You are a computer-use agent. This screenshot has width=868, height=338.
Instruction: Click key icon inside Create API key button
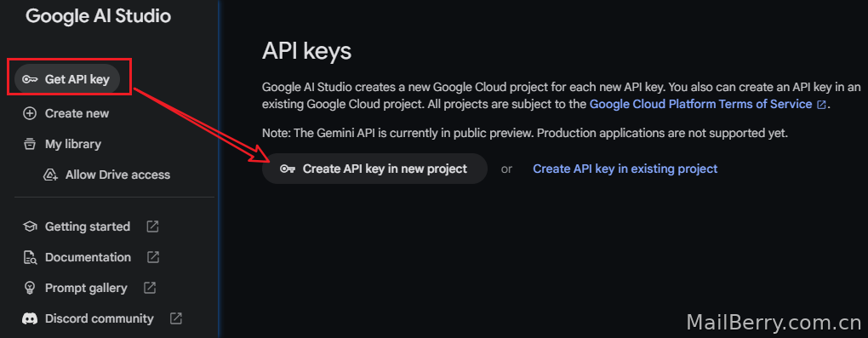click(288, 169)
